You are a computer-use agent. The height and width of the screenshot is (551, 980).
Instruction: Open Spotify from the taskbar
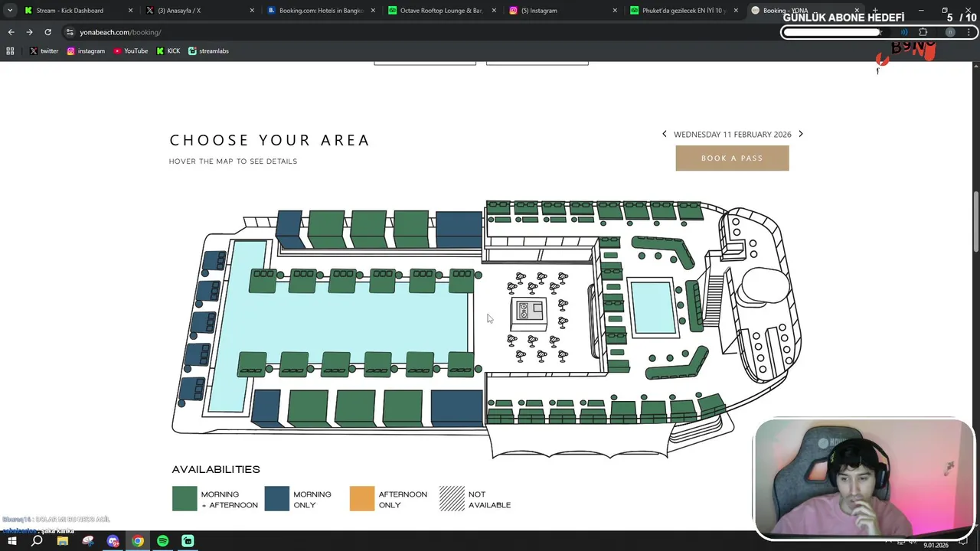click(162, 541)
